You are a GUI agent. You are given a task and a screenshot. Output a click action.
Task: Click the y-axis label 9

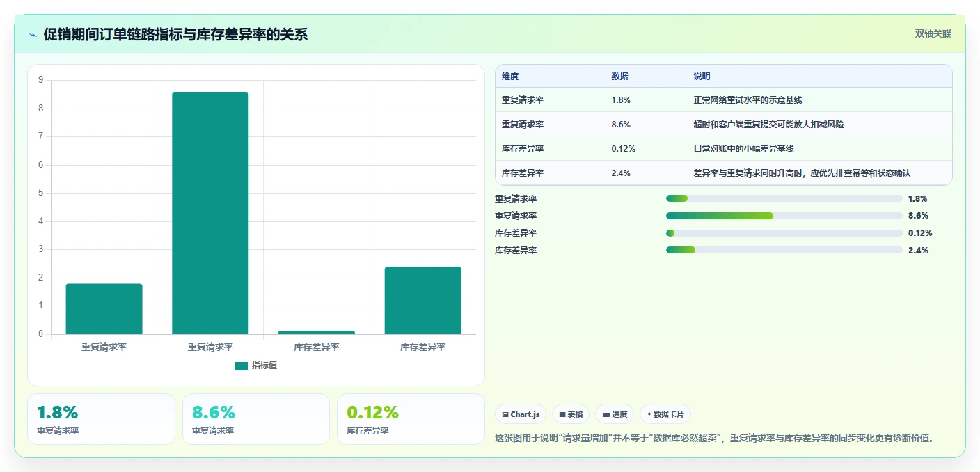tap(40, 80)
